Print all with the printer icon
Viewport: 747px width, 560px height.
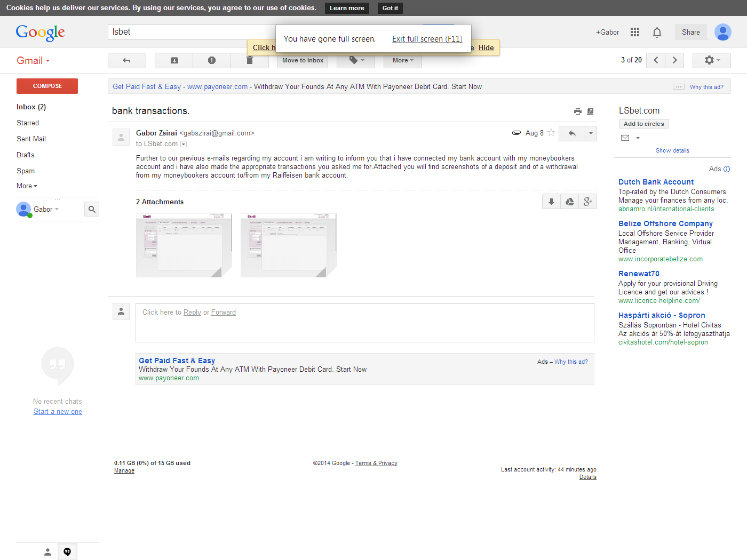[577, 111]
